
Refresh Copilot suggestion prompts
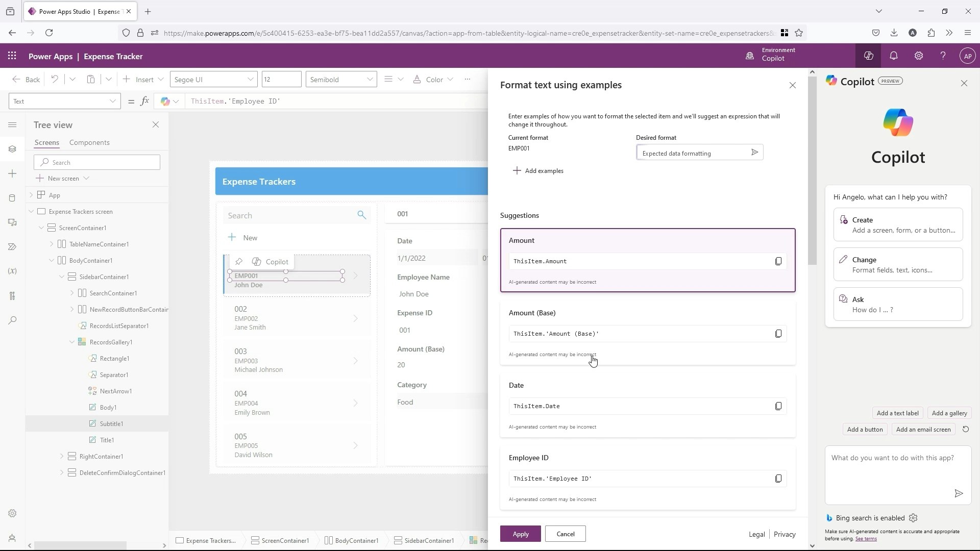click(965, 429)
